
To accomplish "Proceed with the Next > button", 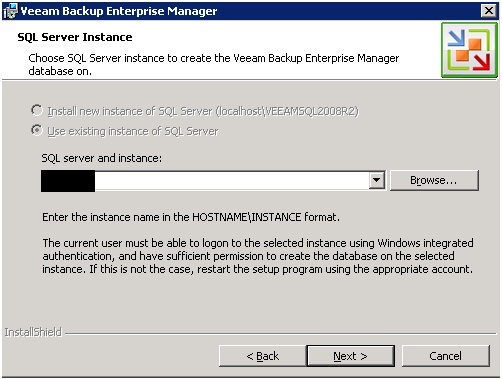I will click(350, 356).
